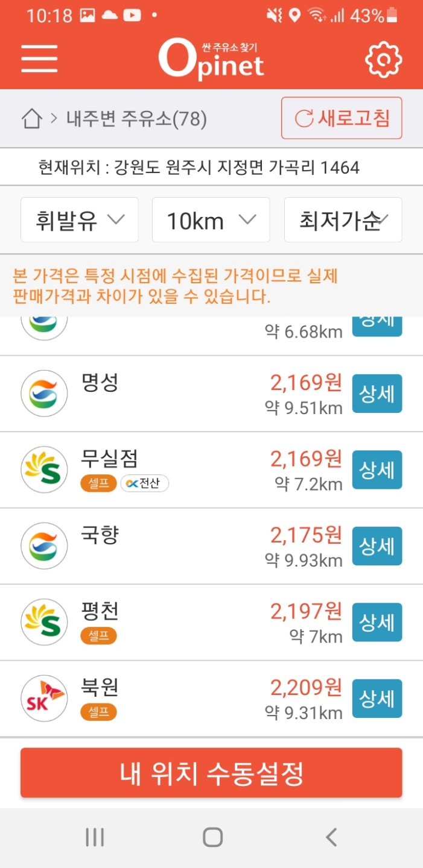Tap the S-Oil logo beside 무실점
The height and width of the screenshot is (868, 423).
coord(43,469)
